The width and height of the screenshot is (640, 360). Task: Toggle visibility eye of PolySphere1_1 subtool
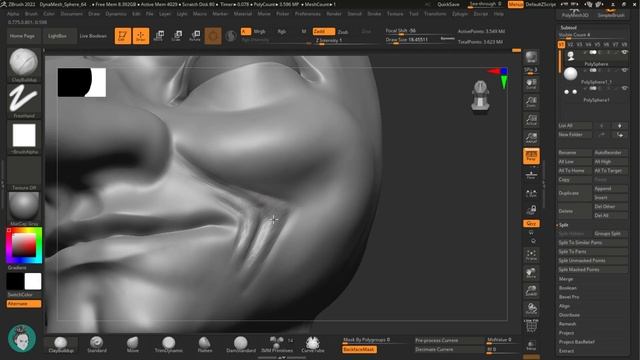[624, 70]
